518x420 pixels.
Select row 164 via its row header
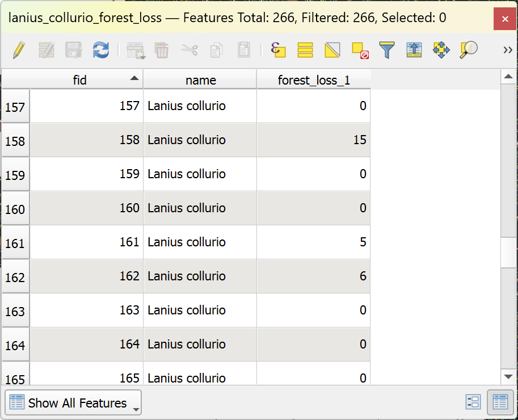(x=15, y=345)
